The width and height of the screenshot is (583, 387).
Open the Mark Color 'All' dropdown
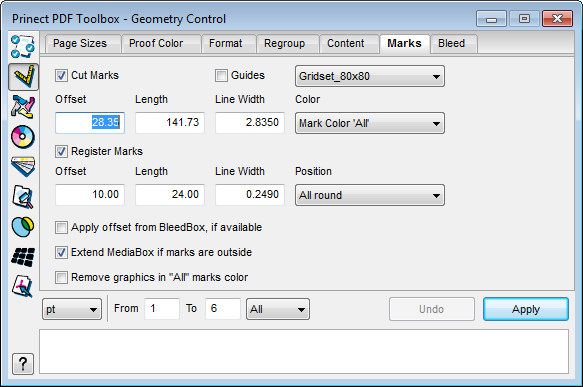click(x=370, y=123)
